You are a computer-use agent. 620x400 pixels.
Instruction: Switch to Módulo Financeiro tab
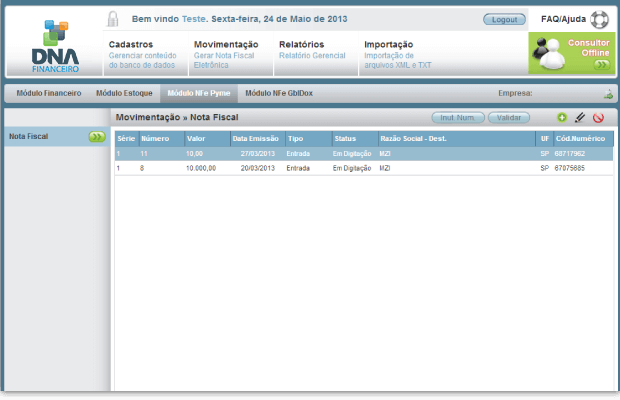(x=49, y=93)
